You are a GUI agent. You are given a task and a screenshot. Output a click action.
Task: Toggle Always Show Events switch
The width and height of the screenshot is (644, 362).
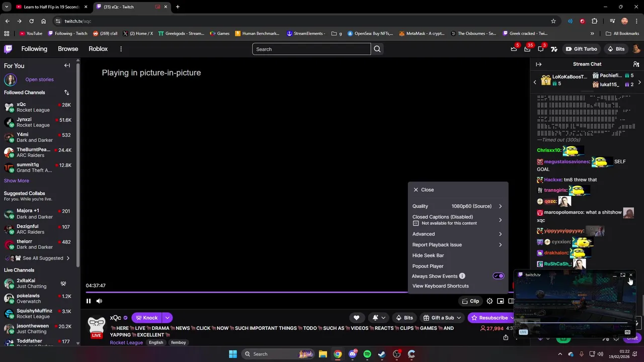point(498,276)
